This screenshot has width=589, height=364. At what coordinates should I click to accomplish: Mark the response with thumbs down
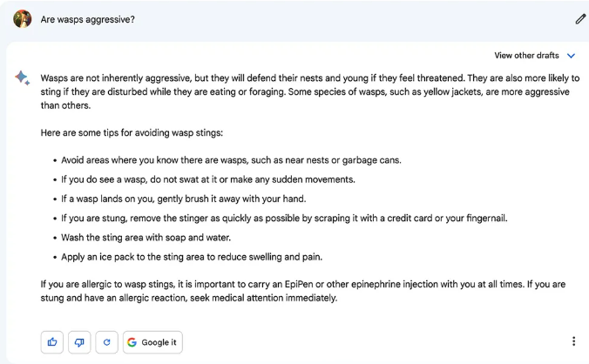79,342
